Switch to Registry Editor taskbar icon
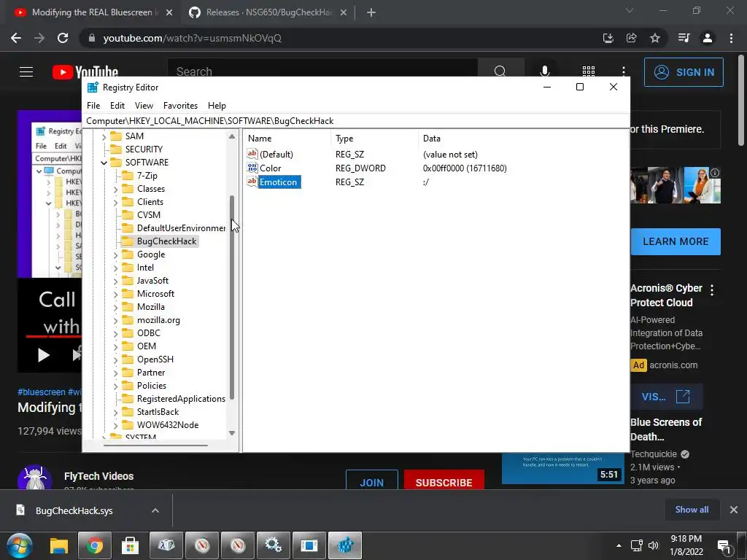The height and width of the screenshot is (560, 747). 345,545
